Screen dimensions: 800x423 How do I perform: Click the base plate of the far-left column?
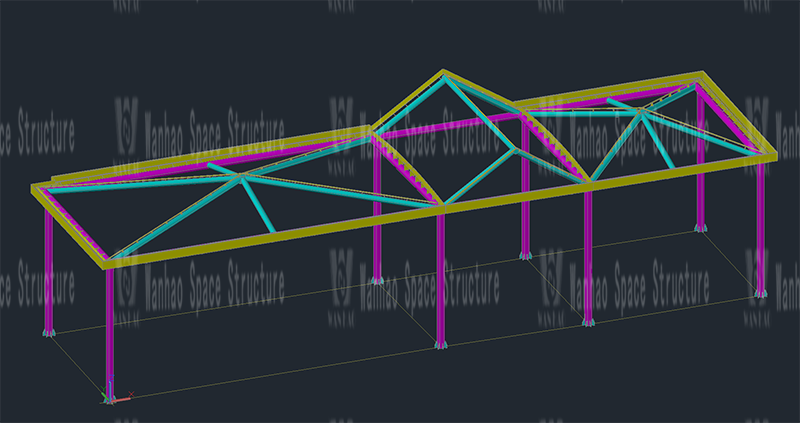[48, 331]
